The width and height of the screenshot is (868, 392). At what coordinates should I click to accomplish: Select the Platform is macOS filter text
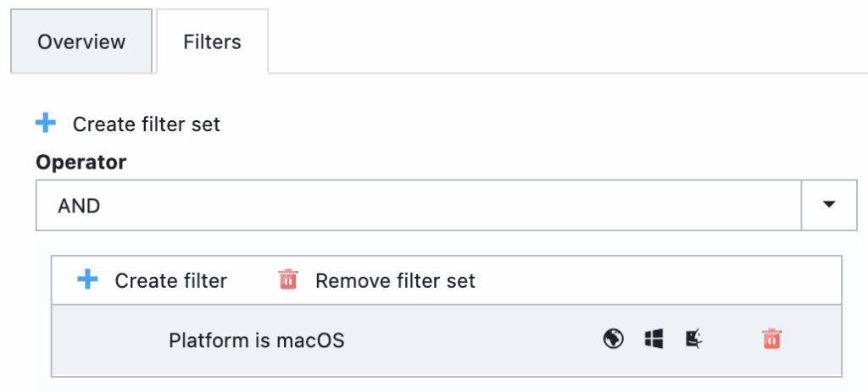click(257, 340)
